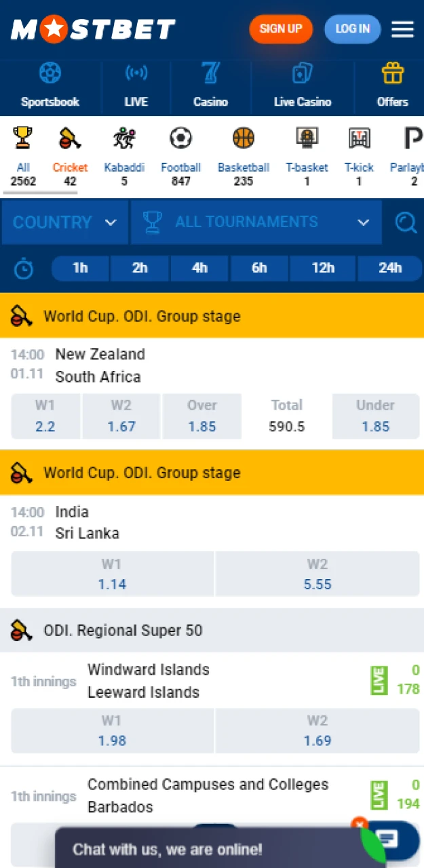Filter matches by the 1h time toggle

80,269
